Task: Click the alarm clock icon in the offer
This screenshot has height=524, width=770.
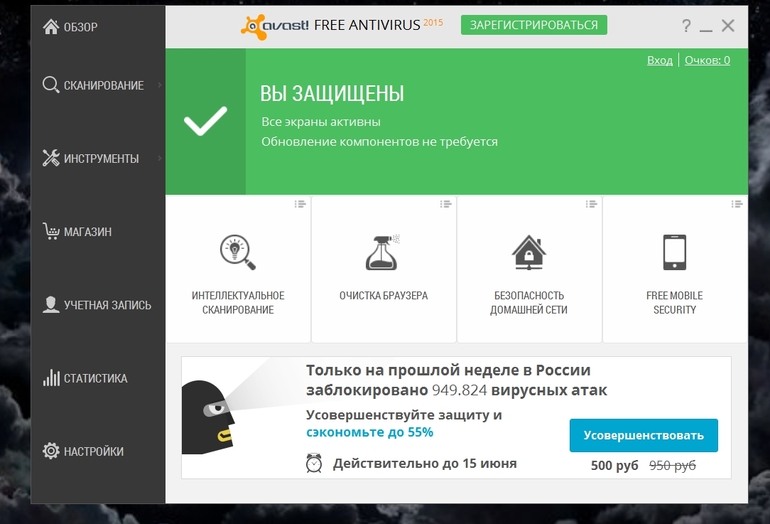Action: point(314,463)
